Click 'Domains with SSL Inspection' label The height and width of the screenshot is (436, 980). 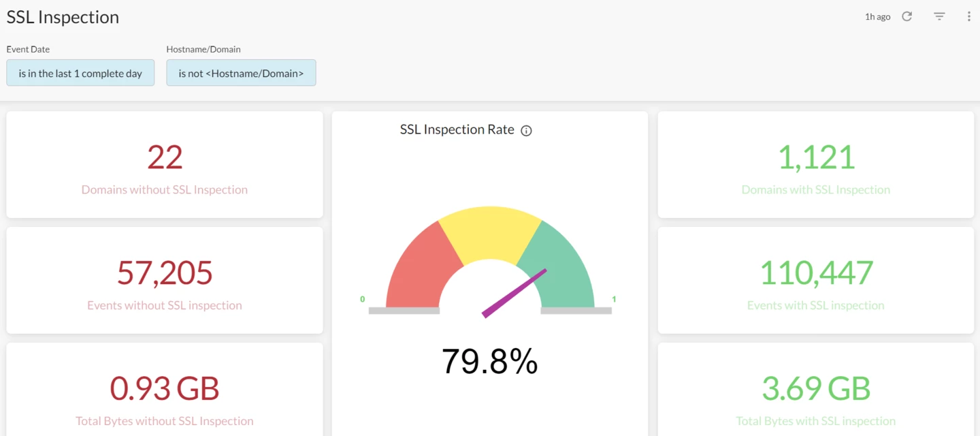[815, 189]
